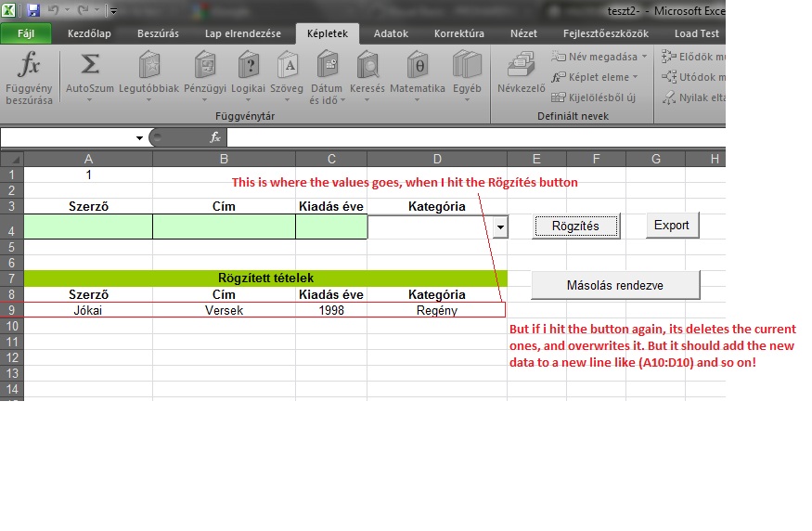Image resolution: width=812 pixels, height=531 pixels.
Task: Open the Függvény beszúrása function wizard
Action: tap(29, 77)
